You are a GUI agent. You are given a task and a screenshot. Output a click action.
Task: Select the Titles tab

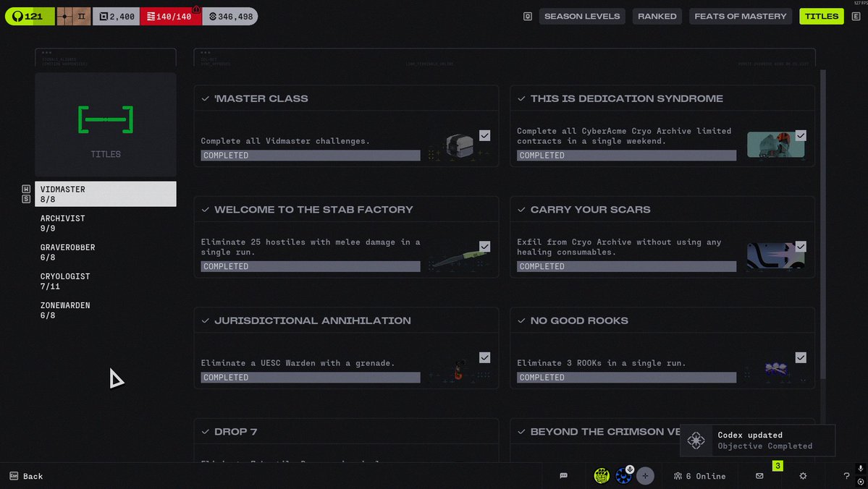point(822,16)
